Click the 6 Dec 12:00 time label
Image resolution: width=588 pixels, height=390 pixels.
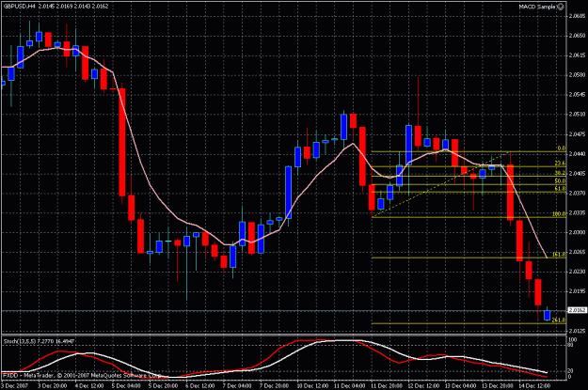(x=200, y=385)
